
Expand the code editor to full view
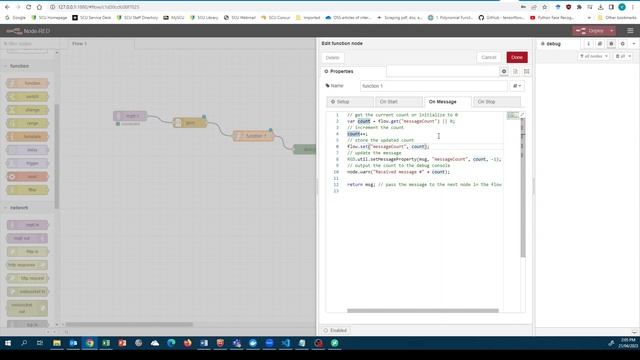(x=522, y=115)
